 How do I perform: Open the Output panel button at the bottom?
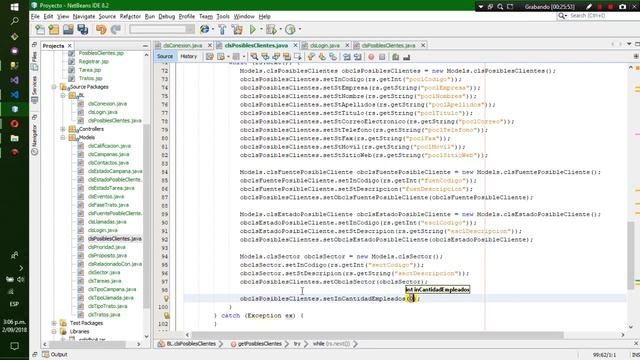click(x=55, y=354)
